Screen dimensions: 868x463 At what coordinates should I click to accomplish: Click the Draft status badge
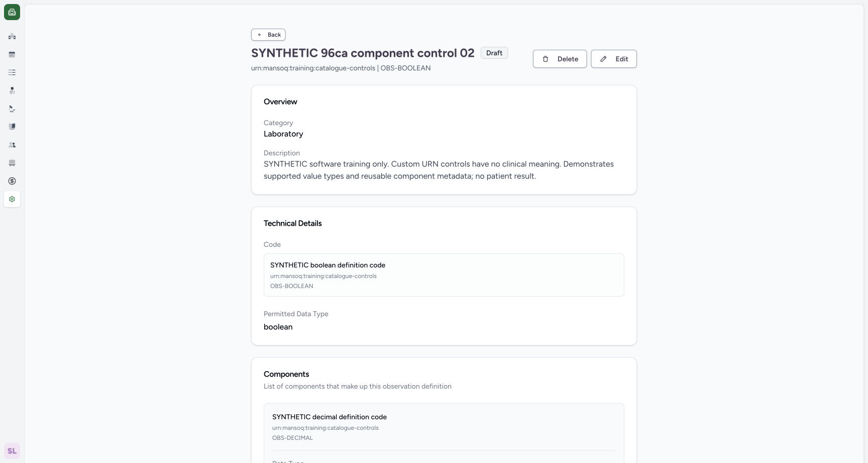pyautogui.click(x=494, y=53)
